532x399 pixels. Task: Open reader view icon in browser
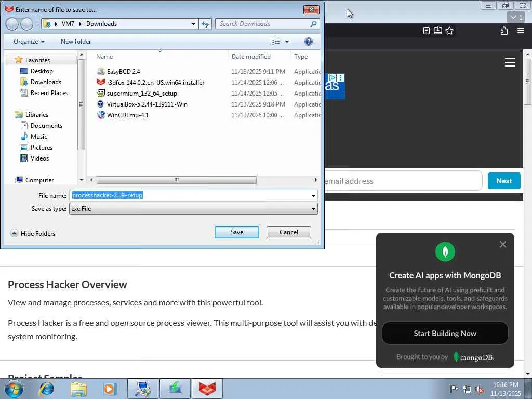427,31
